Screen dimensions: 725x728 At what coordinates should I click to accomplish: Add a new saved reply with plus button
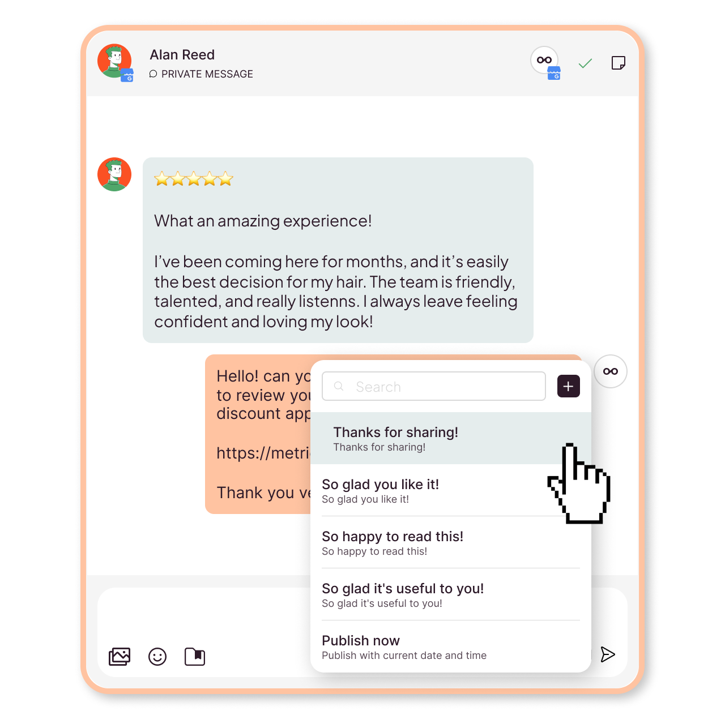point(569,386)
